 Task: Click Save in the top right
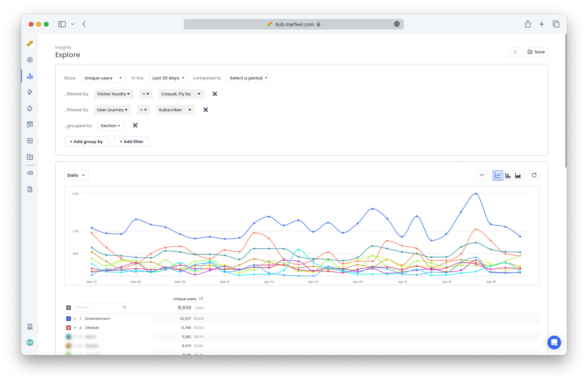(536, 52)
